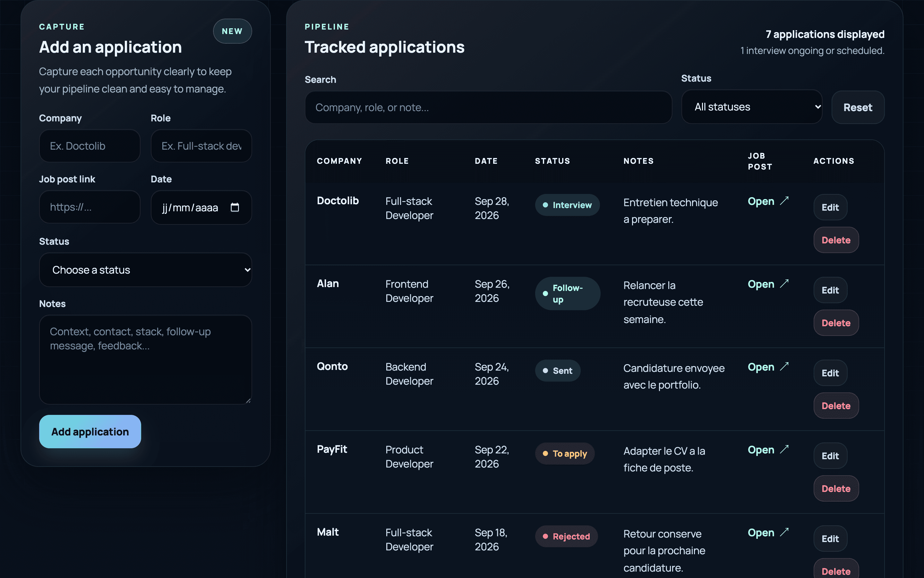Focus the Company input field
This screenshot has width=924, height=578.
90,146
